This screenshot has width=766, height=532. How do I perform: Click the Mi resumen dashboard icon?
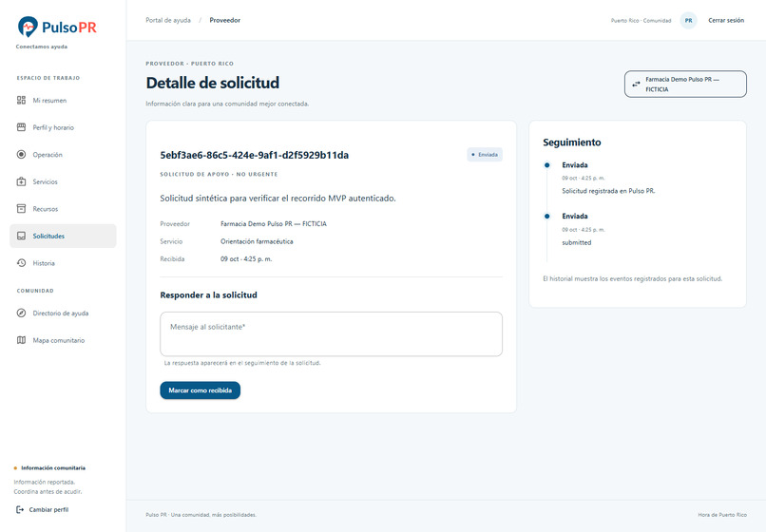click(x=21, y=100)
